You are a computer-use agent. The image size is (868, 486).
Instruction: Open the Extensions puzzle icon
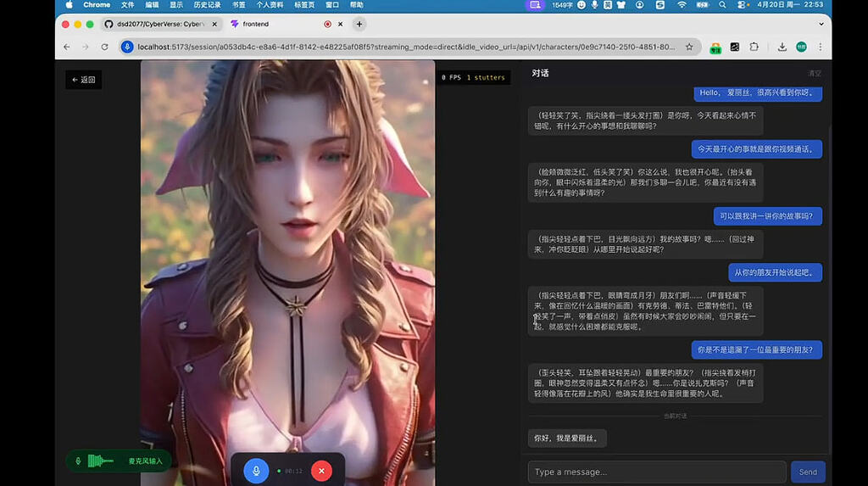tap(754, 47)
